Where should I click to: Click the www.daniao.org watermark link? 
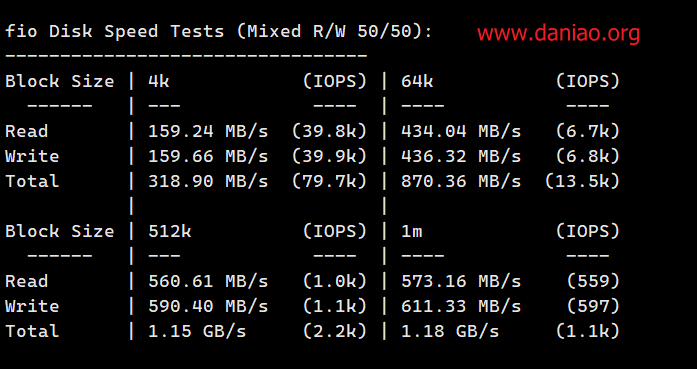pyautogui.click(x=558, y=34)
